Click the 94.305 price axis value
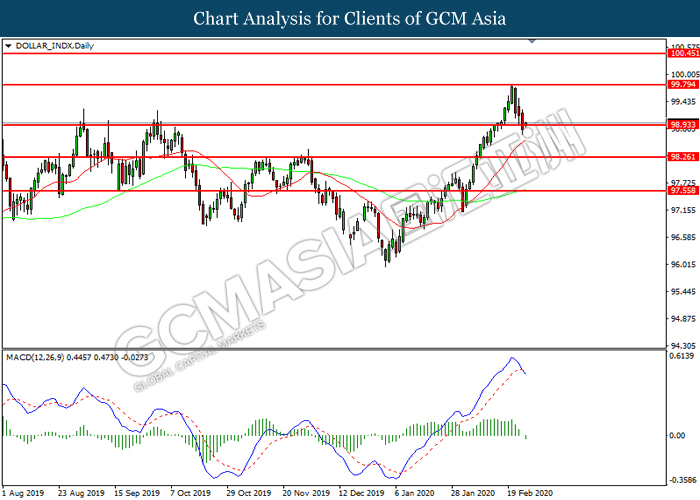 pos(683,346)
